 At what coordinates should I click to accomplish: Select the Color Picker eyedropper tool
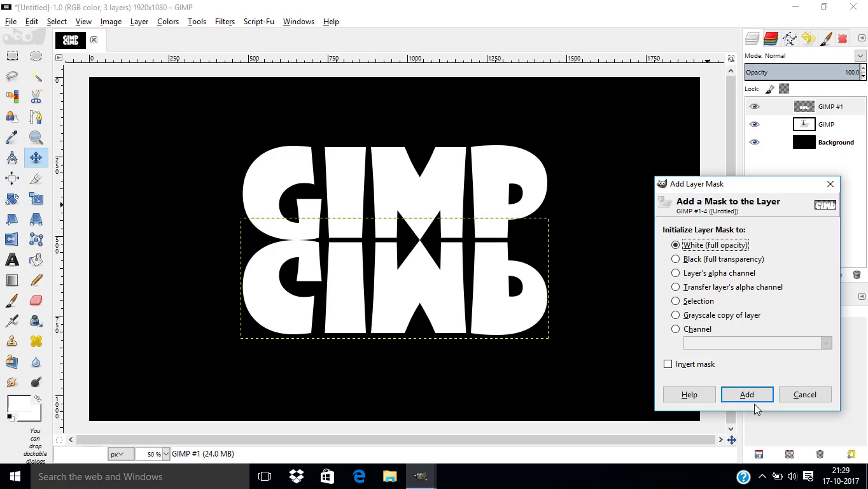click(x=12, y=138)
